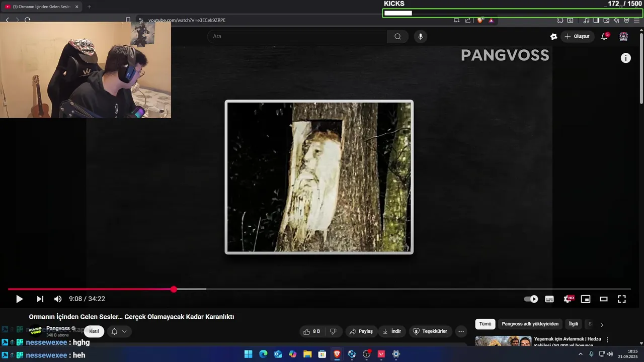Open options menu for 'Yaşamak için Avlanmak' video
This screenshot has height=362, width=644.
pos(607,340)
